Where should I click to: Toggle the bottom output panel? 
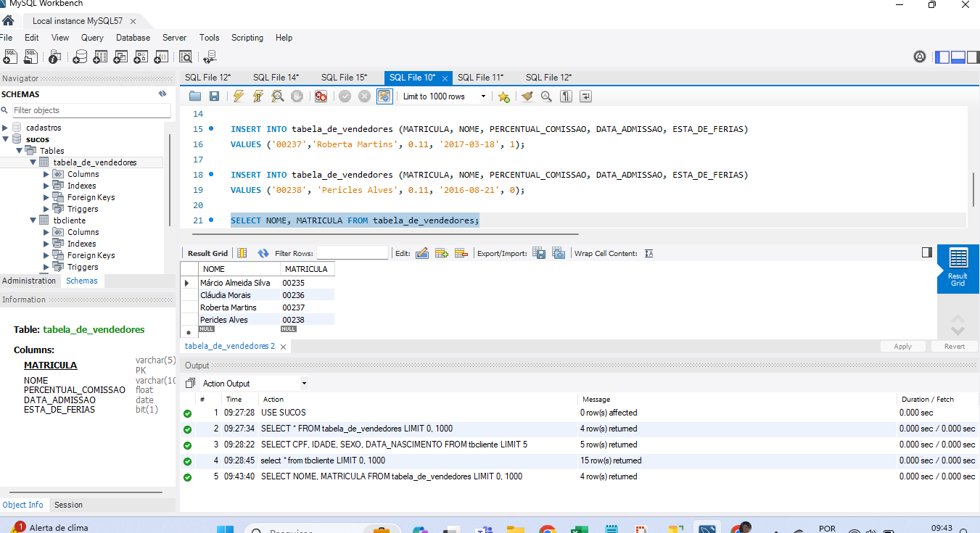(958, 57)
